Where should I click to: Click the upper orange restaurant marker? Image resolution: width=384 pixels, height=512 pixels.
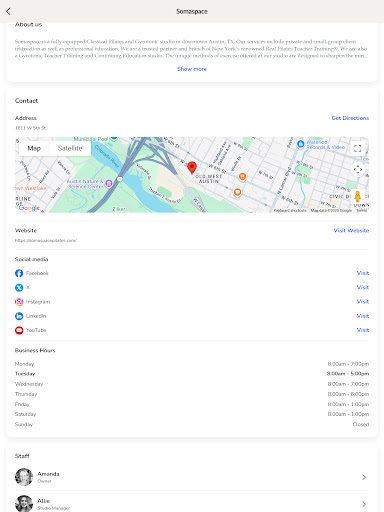tap(242, 176)
